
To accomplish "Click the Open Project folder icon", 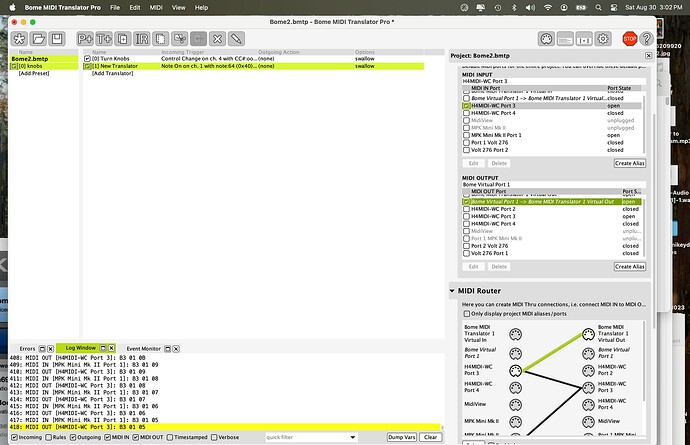I will 38,39.
